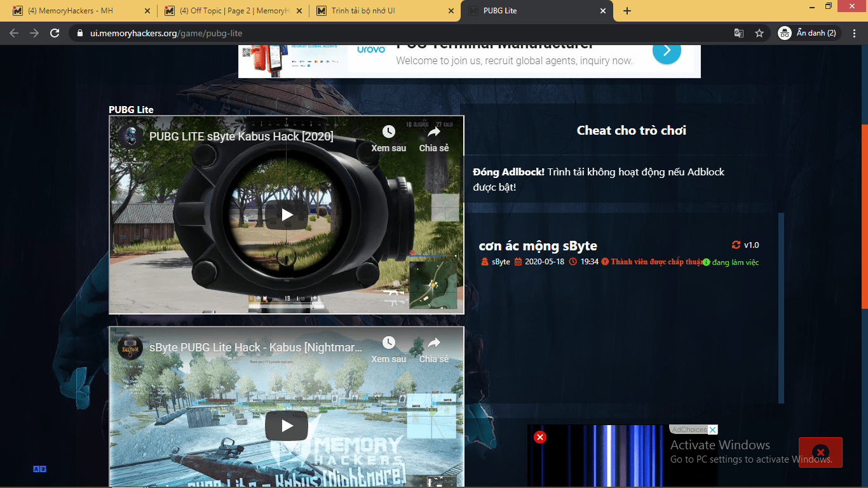The width and height of the screenshot is (868, 488).
Task: Click the blue arrow button on the urovo ad
Action: 667,51
